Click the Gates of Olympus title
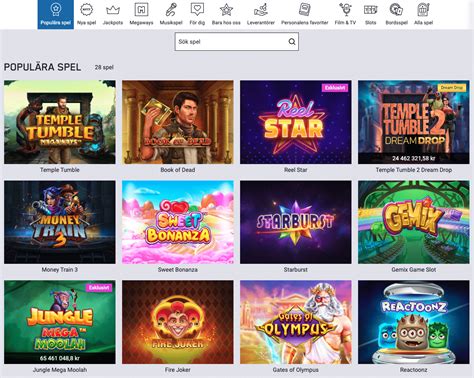 296,370
